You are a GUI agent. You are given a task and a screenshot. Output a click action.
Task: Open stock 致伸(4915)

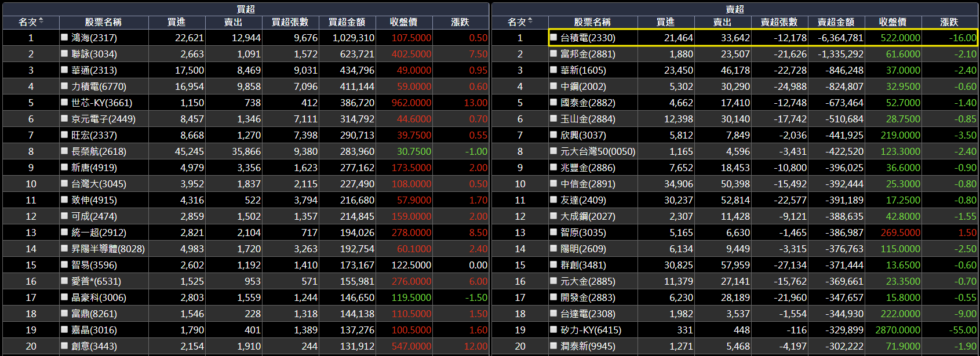(94, 200)
